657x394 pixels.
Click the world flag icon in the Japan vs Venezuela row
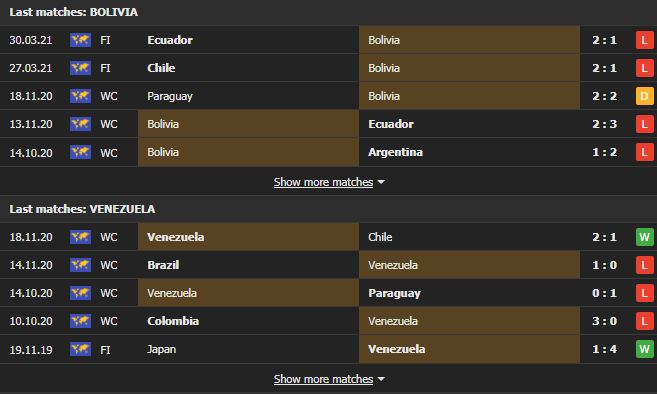(x=80, y=349)
